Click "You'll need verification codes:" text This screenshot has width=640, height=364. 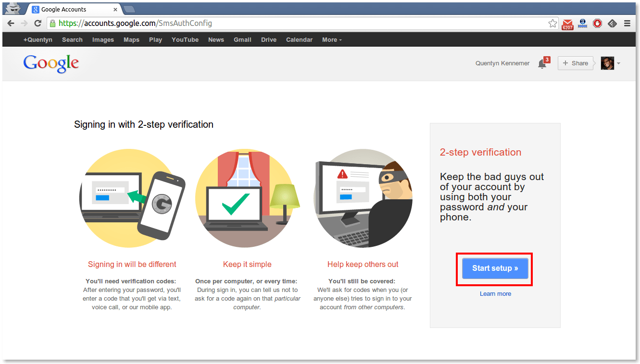(x=131, y=281)
